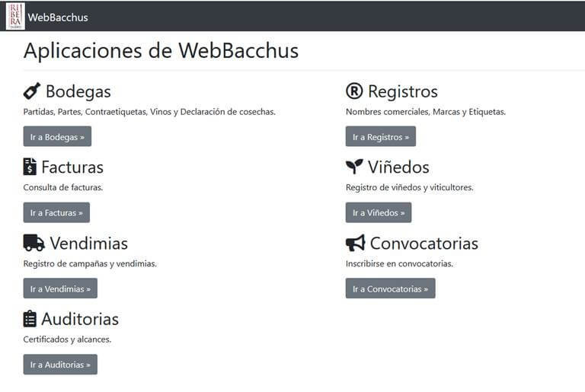The height and width of the screenshot is (392, 585).
Task: Open the Ir a Convocatorias button
Action: coord(390,288)
